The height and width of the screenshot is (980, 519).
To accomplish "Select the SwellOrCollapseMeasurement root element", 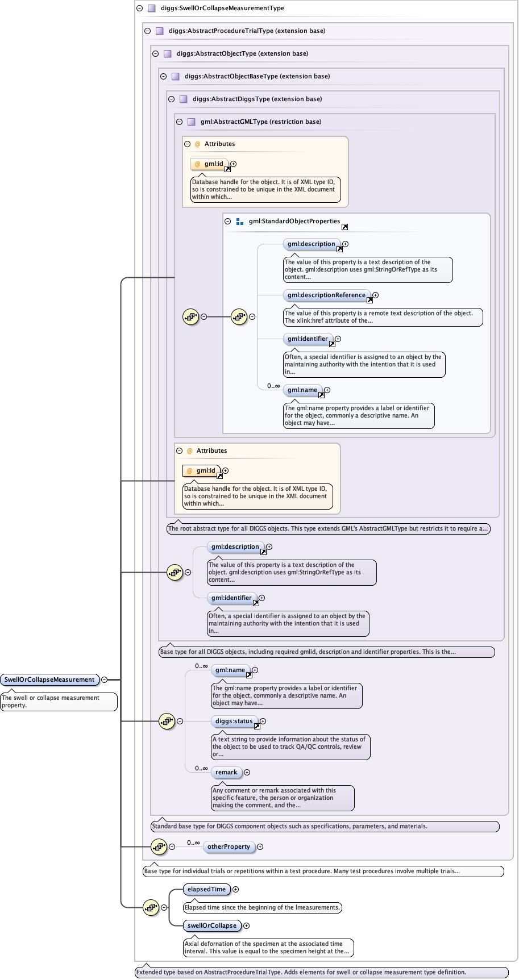I will coord(49,680).
